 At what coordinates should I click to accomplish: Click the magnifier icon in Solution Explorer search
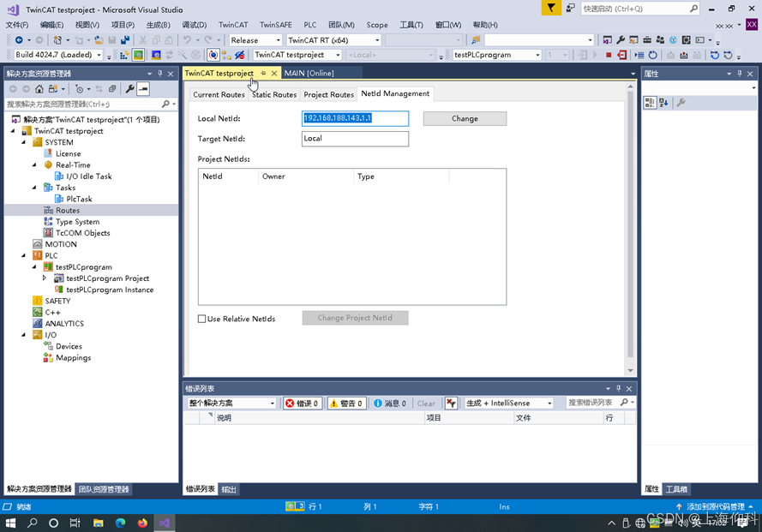(165, 104)
